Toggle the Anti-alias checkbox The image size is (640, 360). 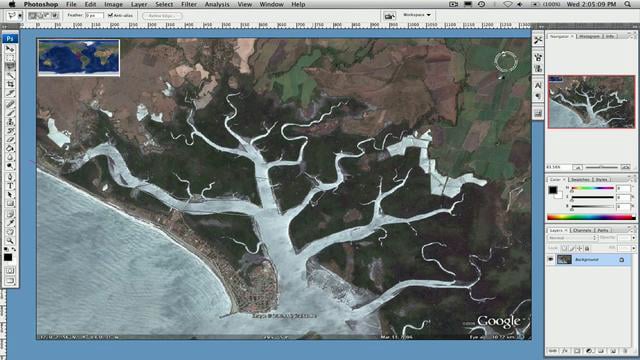pos(110,15)
